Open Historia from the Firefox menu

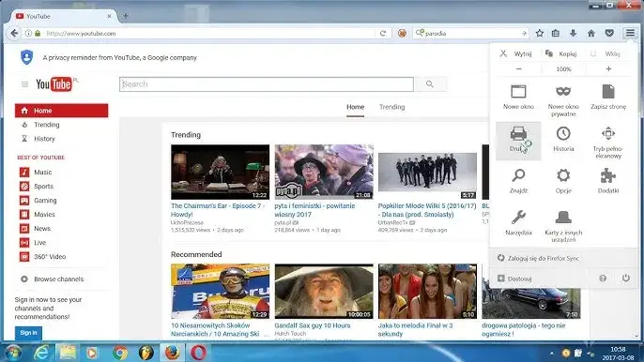[563, 140]
